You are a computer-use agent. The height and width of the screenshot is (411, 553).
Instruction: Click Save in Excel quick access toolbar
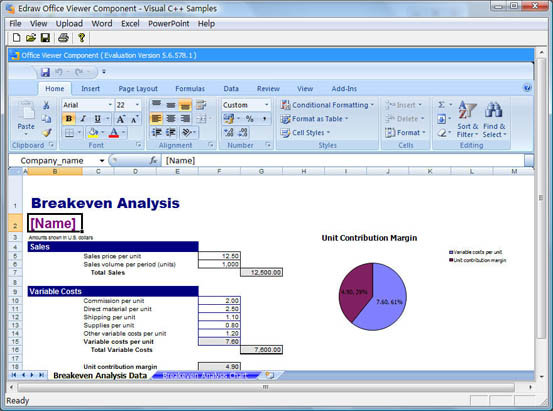(x=45, y=72)
